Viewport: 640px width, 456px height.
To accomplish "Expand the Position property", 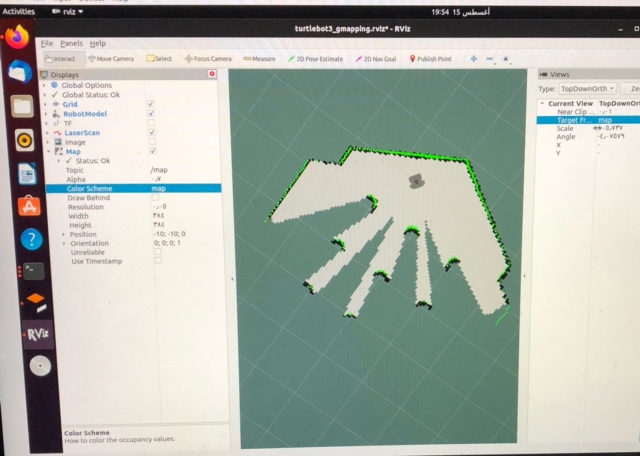I will (63, 234).
